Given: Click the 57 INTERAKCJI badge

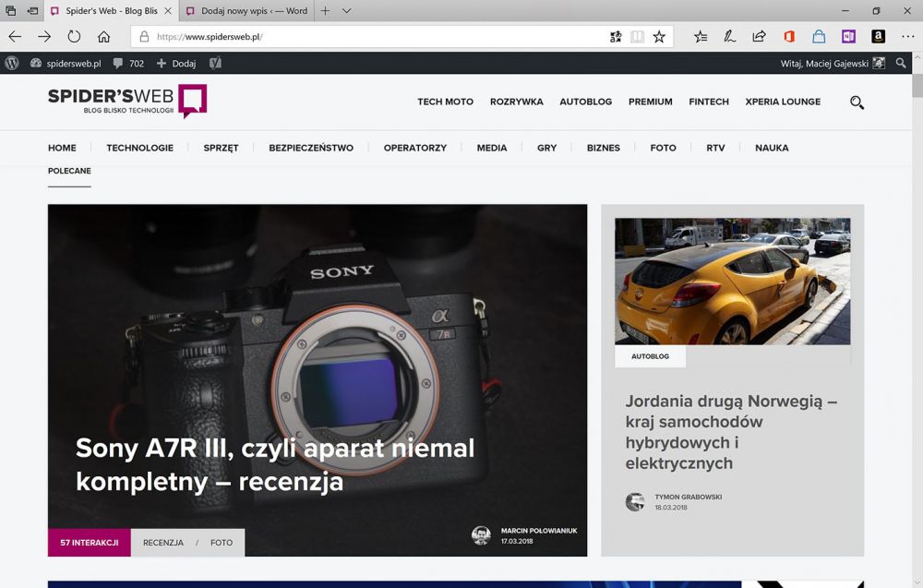Looking at the screenshot, I should coord(89,542).
